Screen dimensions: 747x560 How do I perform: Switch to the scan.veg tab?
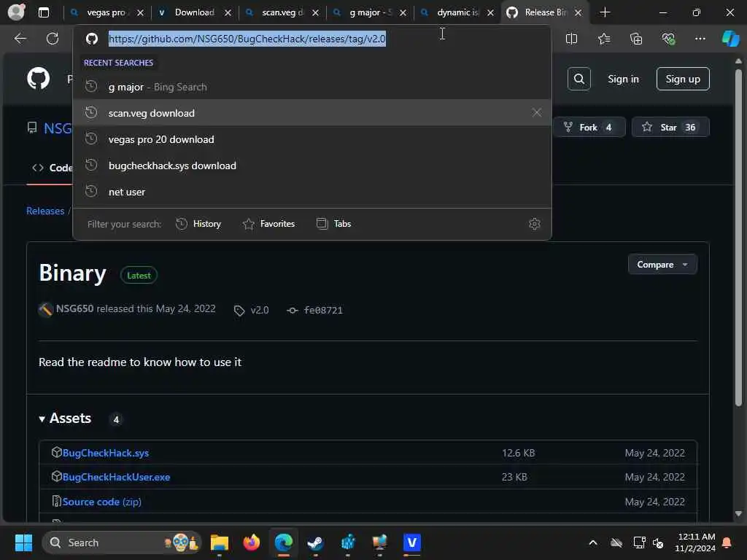point(282,12)
